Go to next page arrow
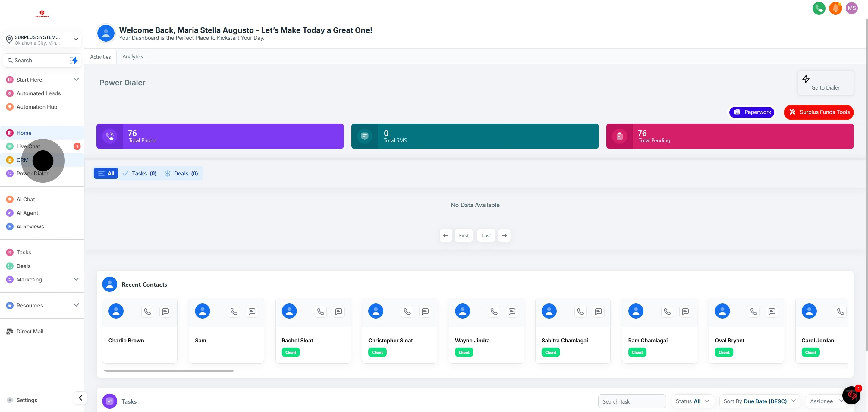Image resolution: width=868 pixels, height=412 pixels. [504, 235]
